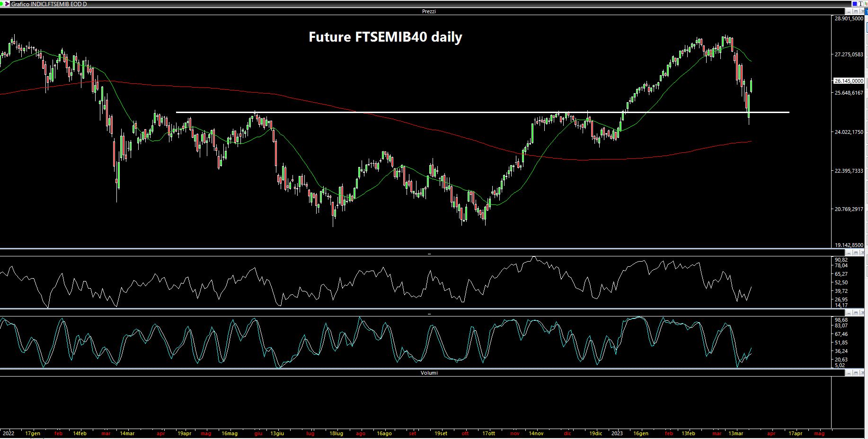Maximize the first oscillator panel

tap(856, 254)
